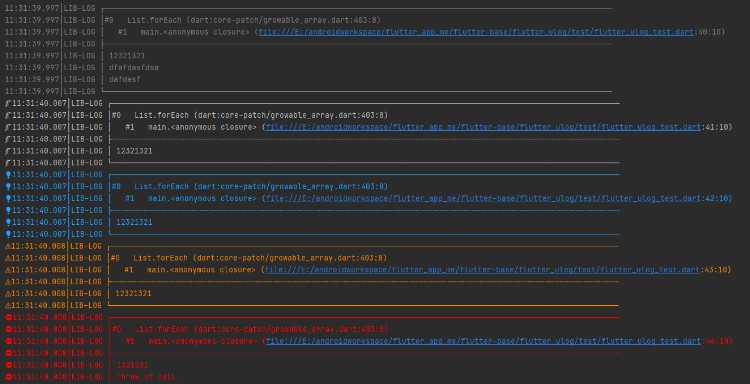This screenshot has width=750, height=384.
Task: Select the red 1321231 message
Action: point(132,365)
